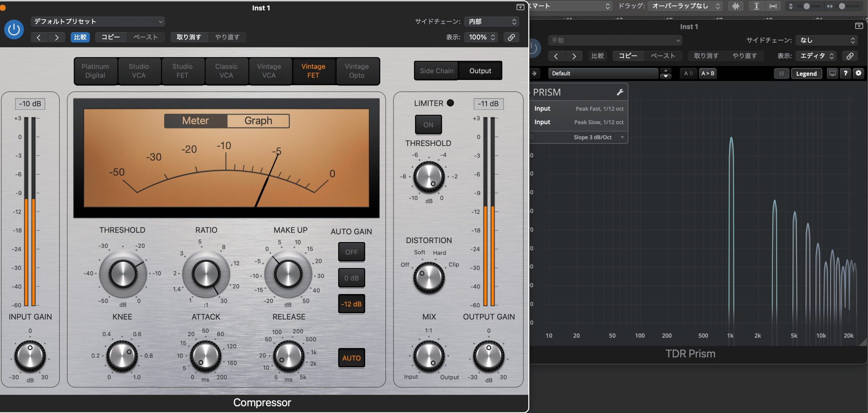
Task: Expand the Slope 3 dB/Oct dropdown
Action: [622, 137]
